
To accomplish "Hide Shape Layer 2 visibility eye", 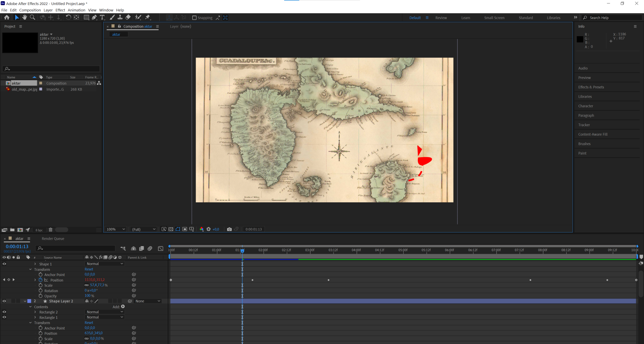I will coord(4,301).
